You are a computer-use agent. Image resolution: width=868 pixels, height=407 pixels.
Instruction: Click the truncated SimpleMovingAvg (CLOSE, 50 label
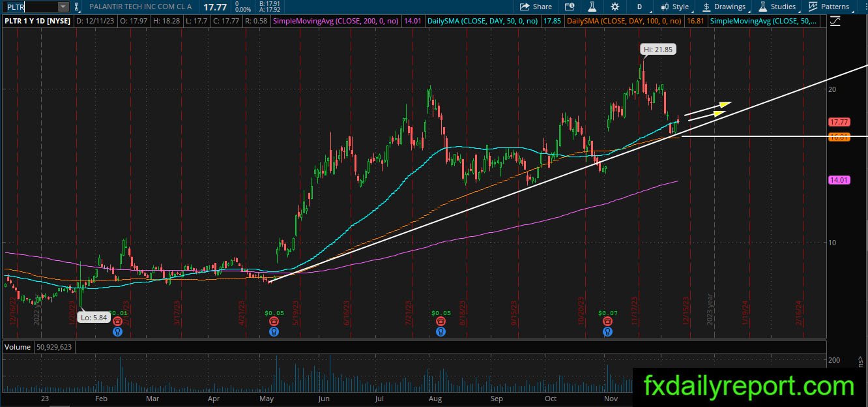tap(764, 22)
